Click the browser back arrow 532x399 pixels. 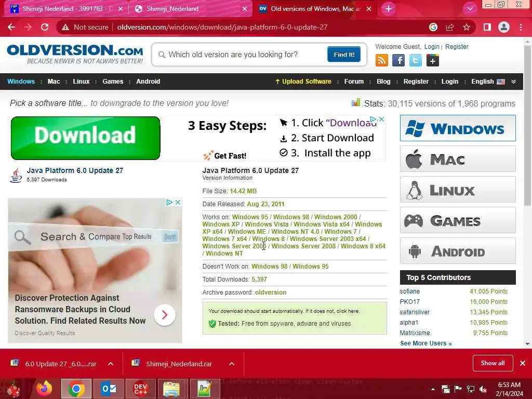point(11,27)
